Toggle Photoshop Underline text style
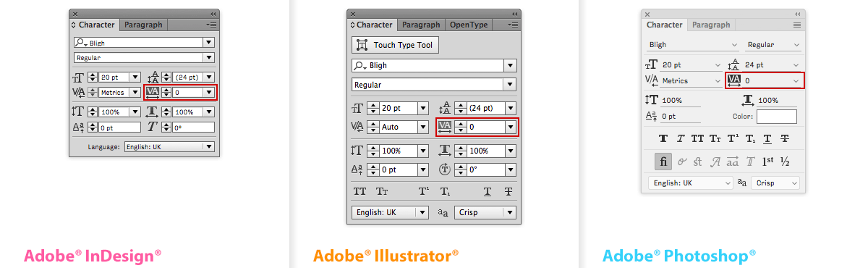Viewport: 868px width, 268px height. pyautogui.click(x=767, y=138)
